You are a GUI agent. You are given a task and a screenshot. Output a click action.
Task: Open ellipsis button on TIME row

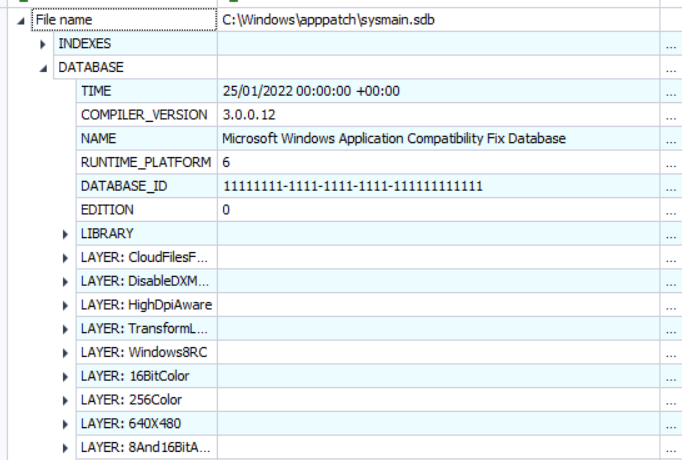671,91
